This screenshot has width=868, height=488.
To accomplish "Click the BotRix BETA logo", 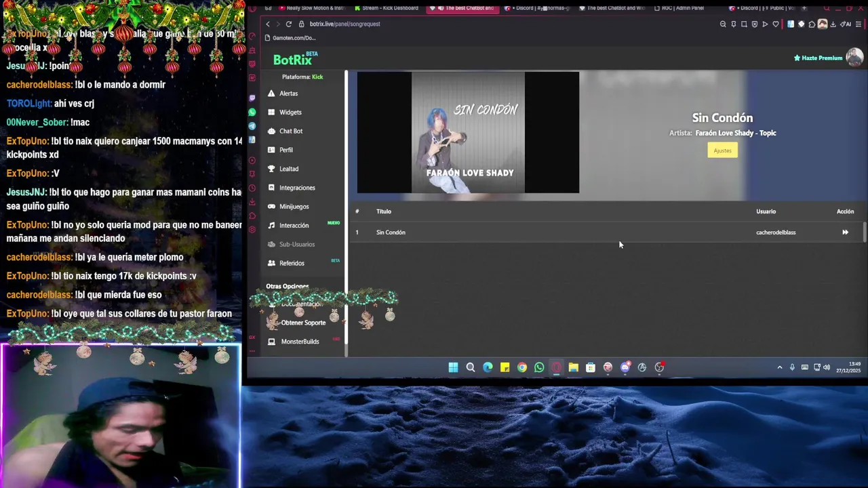I will pos(295,60).
